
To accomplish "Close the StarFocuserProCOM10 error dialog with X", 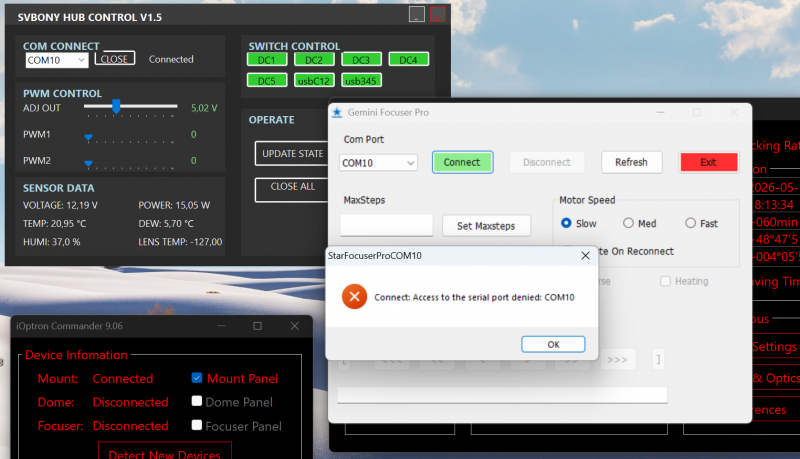I will click(585, 256).
